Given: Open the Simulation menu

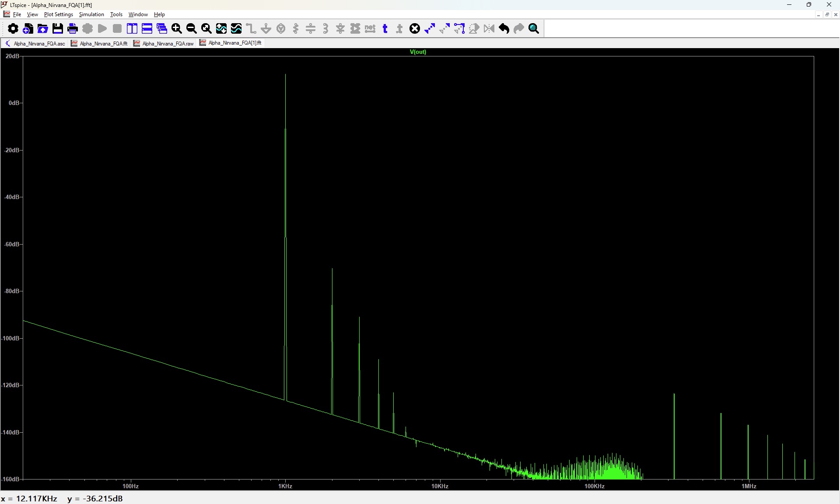Looking at the screenshot, I should click(91, 14).
